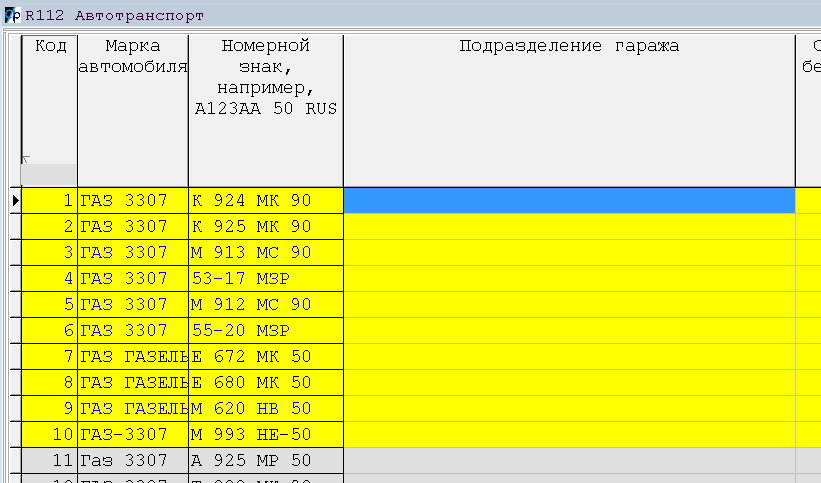The width and height of the screenshot is (821, 483).
Task: Select the cell "55-20 МЗР"
Action: coord(265,330)
